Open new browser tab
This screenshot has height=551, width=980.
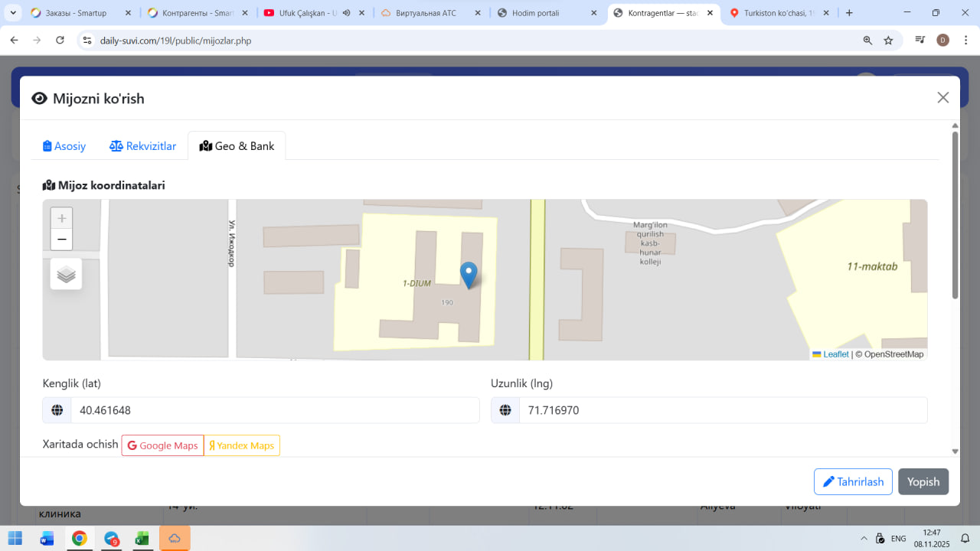(x=849, y=13)
